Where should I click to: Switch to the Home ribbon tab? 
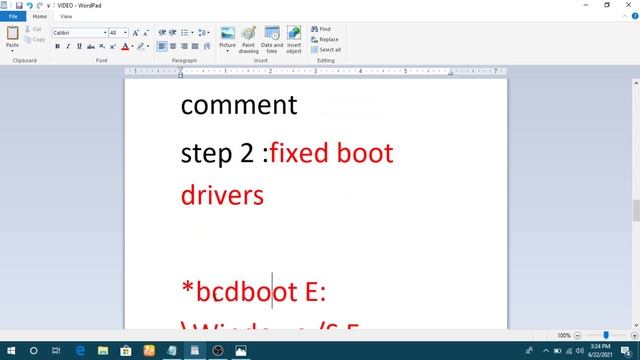pyautogui.click(x=40, y=16)
